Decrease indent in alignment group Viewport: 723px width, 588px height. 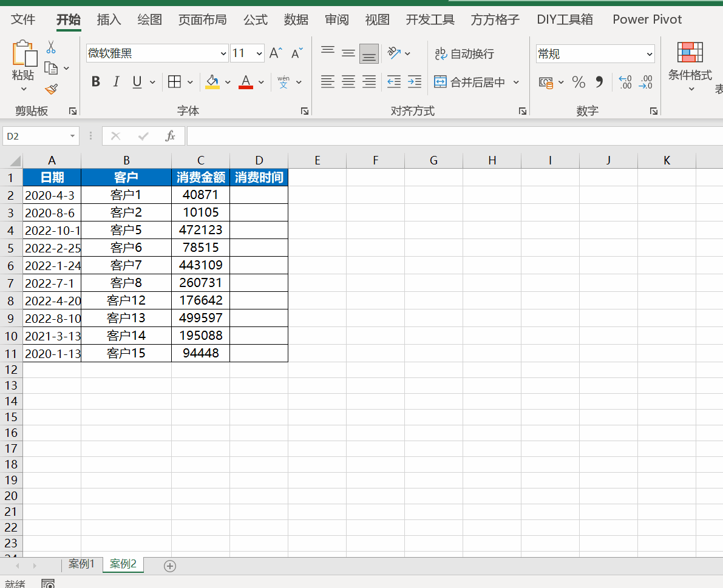tap(394, 82)
